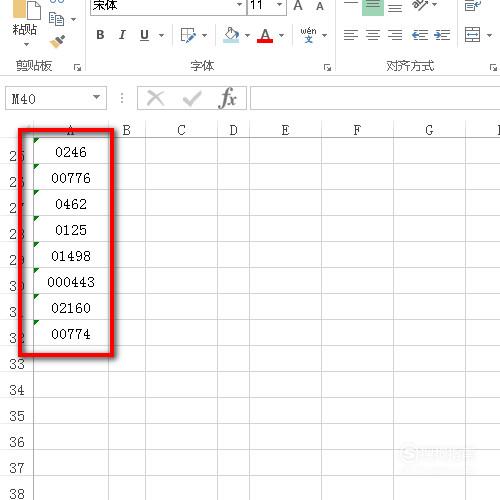Select the cell containing 000443
The width and height of the screenshot is (500, 500).
pos(71,281)
